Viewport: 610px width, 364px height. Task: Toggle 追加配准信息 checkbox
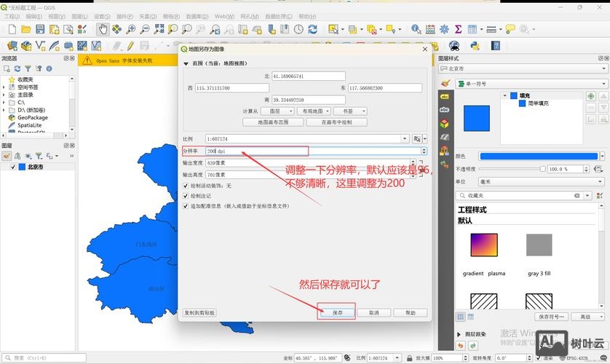(186, 206)
